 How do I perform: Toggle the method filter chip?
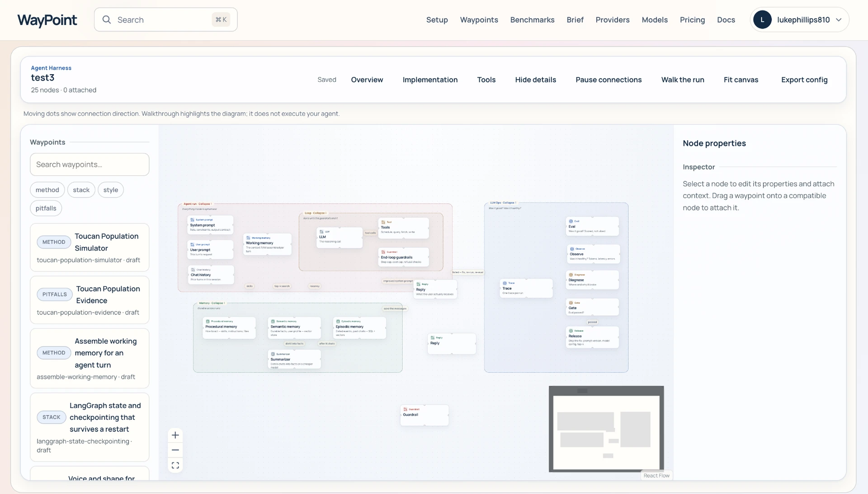(x=47, y=190)
